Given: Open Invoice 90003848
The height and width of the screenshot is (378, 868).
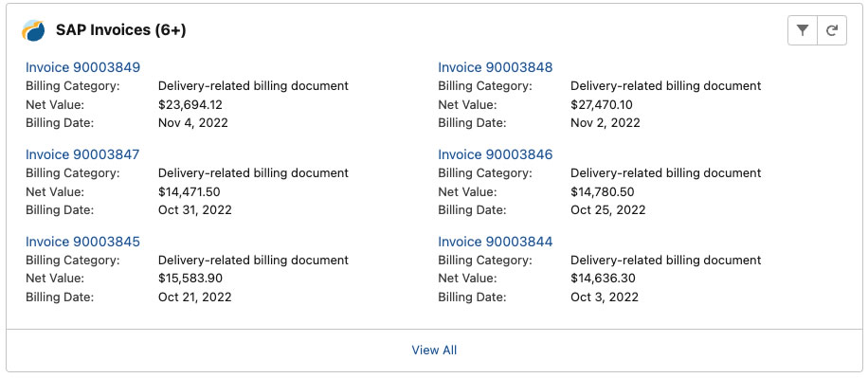Looking at the screenshot, I should coord(496,67).
